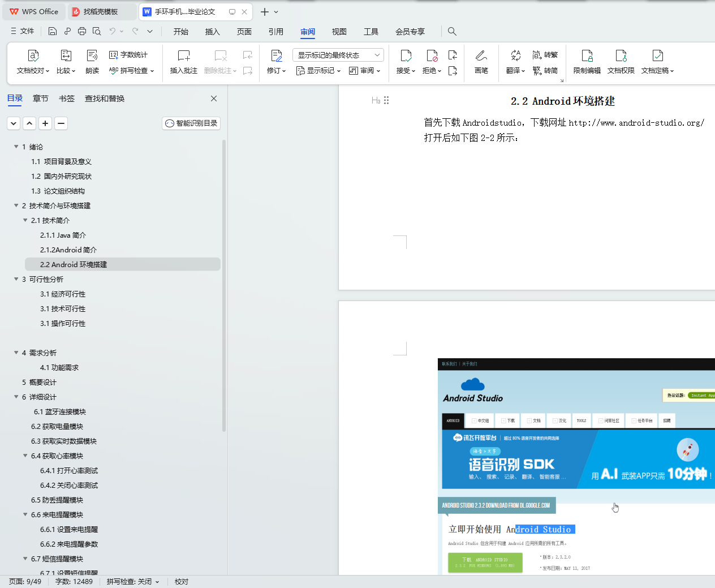Jump to outline item 2.1.1 Java 简介
Image resolution: width=715 pixels, height=588 pixels.
click(63, 235)
